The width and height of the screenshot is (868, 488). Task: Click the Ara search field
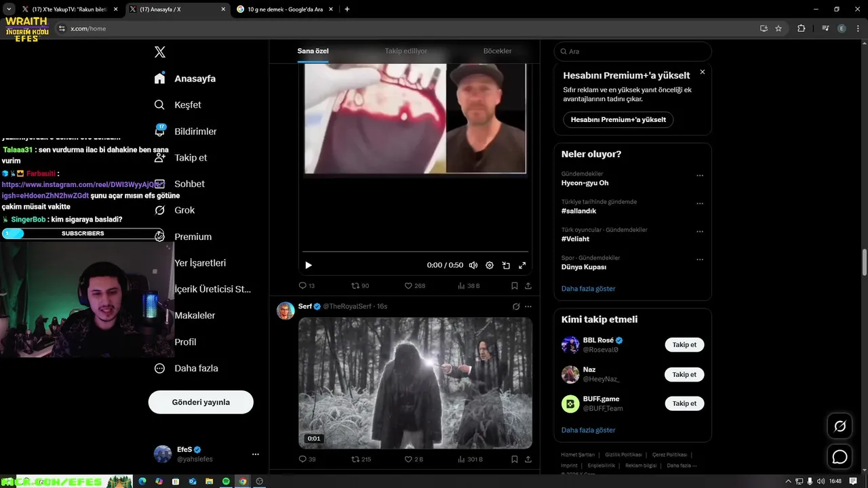tap(633, 52)
